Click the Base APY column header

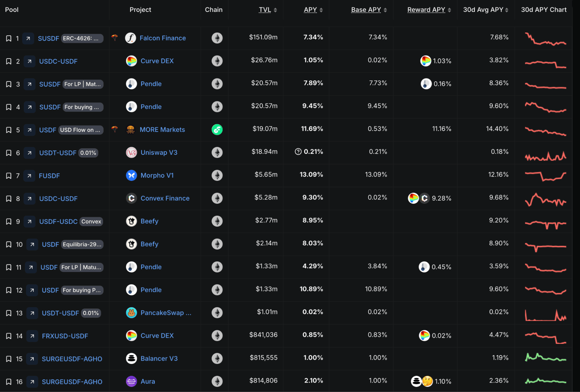click(366, 10)
